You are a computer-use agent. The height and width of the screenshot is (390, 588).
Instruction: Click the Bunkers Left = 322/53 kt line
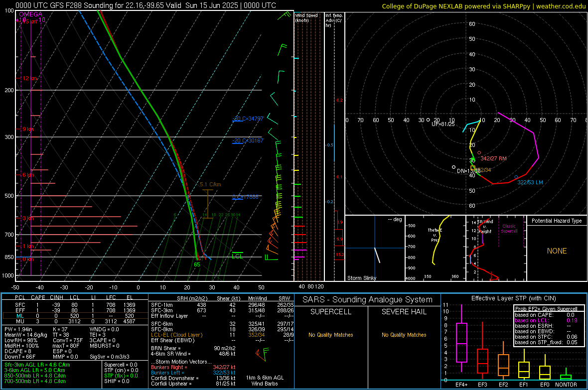(193, 373)
